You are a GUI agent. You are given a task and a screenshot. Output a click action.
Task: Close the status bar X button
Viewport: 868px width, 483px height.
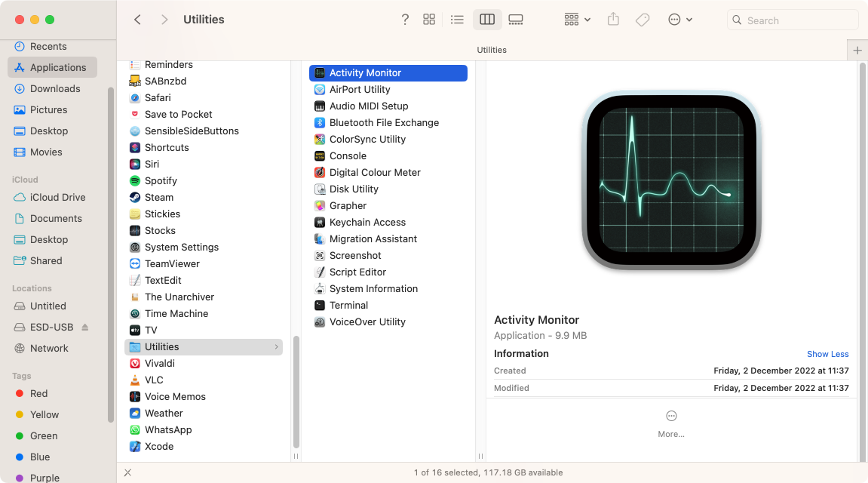click(x=128, y=472)
